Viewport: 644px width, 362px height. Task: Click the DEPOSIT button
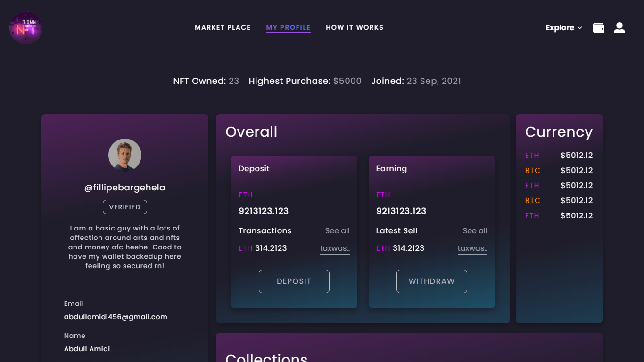[294, 281]
